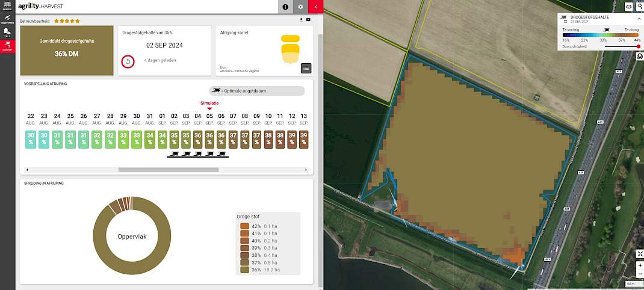Send report using envelope icon
The image size is (644, 290).
coord(308,20)
